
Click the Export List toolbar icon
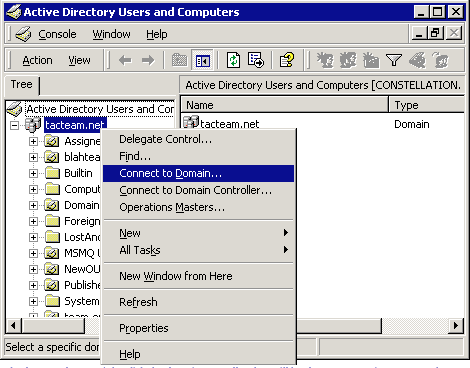pos(256,60)
